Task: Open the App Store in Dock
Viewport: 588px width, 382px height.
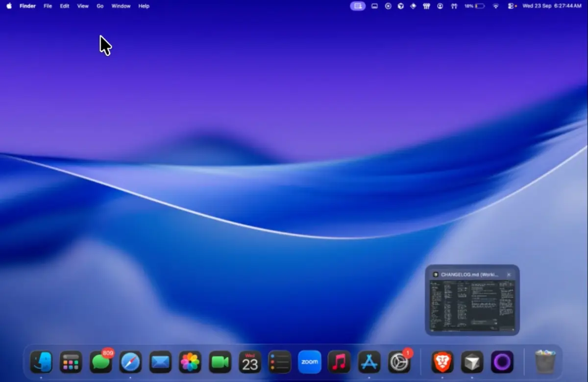Action: point(369,362)
